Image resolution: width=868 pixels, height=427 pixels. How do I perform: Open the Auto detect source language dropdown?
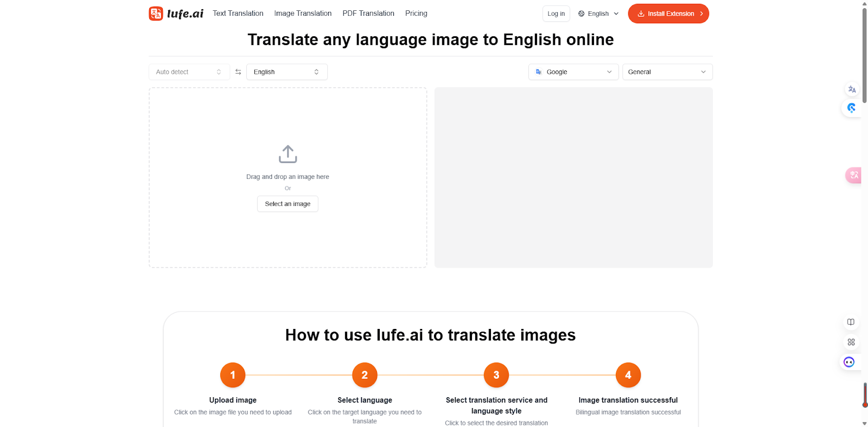click(188, 72)
